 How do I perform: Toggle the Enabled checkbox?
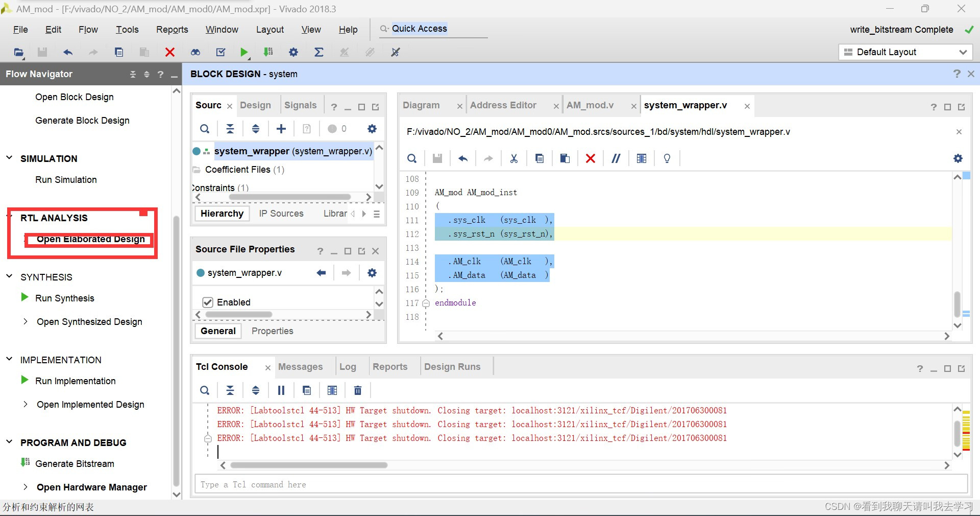click(208, 302)
